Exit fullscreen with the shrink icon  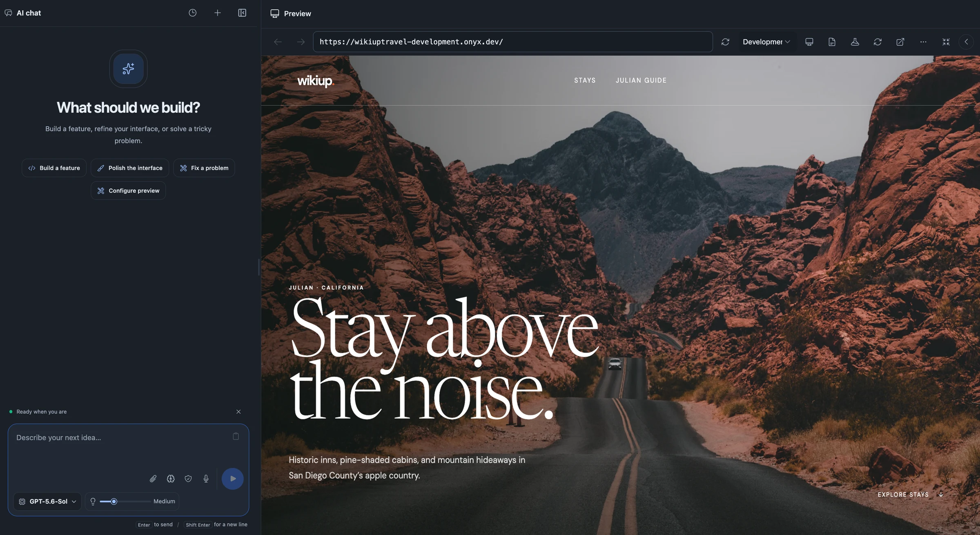pos(946,42)
